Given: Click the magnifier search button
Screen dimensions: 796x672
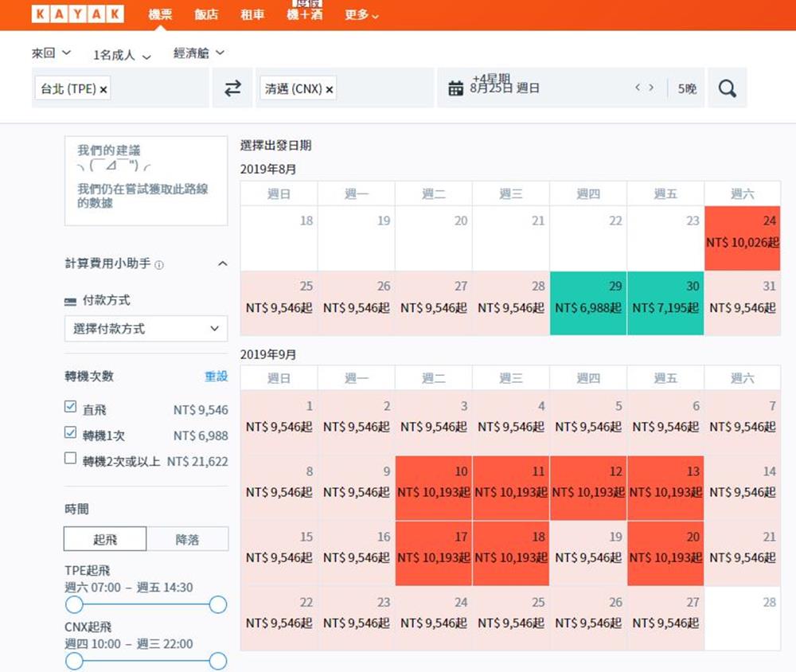Looking at the screenshot, I should [x=727, y=88].
